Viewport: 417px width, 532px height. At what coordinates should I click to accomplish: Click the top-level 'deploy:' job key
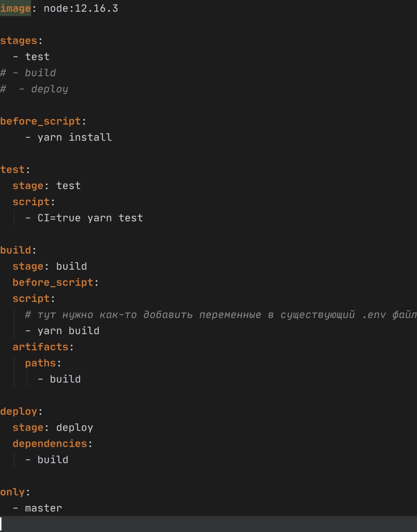[x=22, y=411]
